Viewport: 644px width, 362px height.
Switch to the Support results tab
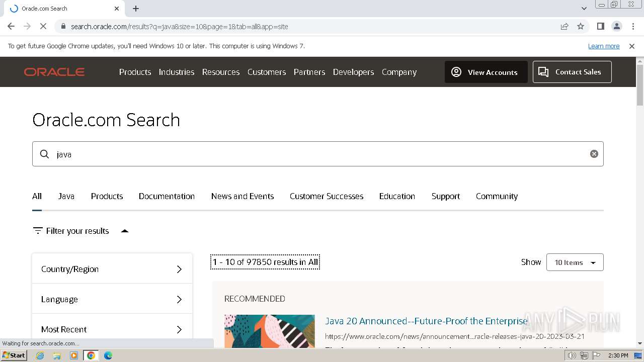pyautogui.click(x=446, y=196)
